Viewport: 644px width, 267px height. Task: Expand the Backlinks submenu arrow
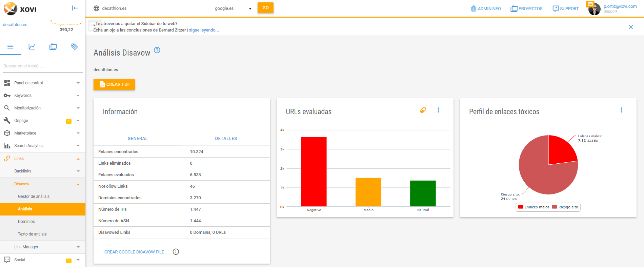pyautogui.click(x=78, y=171)
